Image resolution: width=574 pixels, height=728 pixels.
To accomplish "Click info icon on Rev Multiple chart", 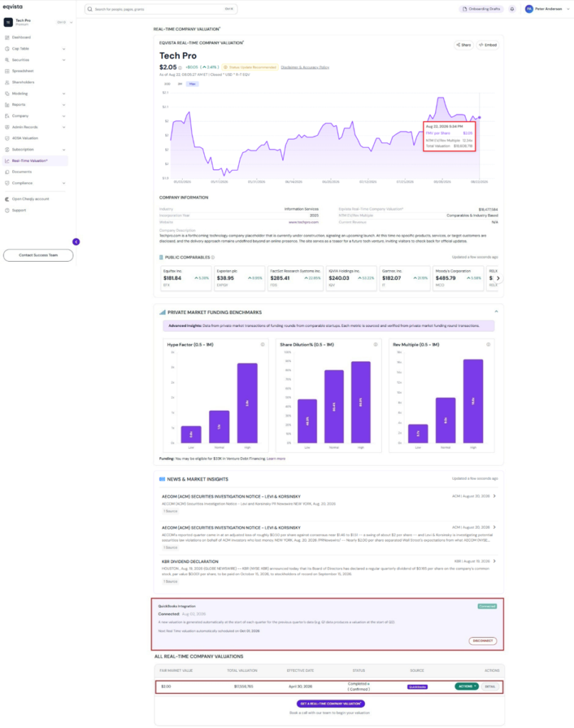I will (x=488, y=345).
